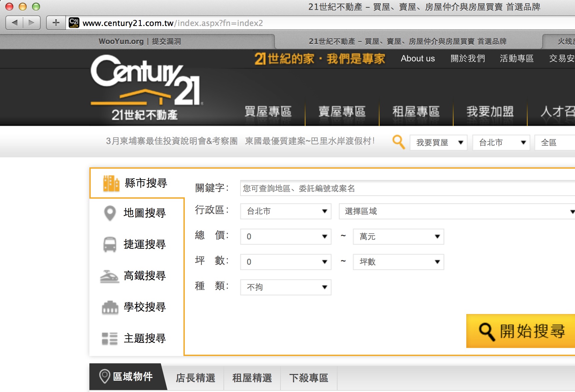Click the metro train icon for 捷運搜尋

[x=110, y=244]
